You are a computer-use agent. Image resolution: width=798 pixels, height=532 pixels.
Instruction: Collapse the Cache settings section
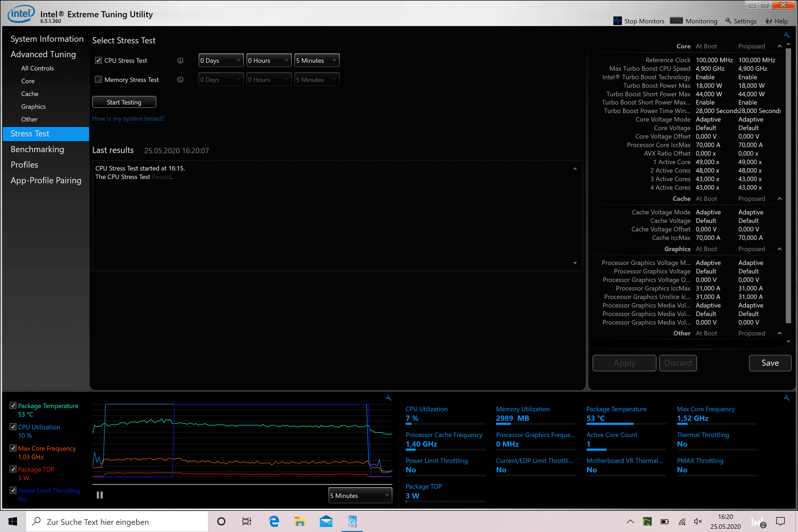click(x=779, y=198)
